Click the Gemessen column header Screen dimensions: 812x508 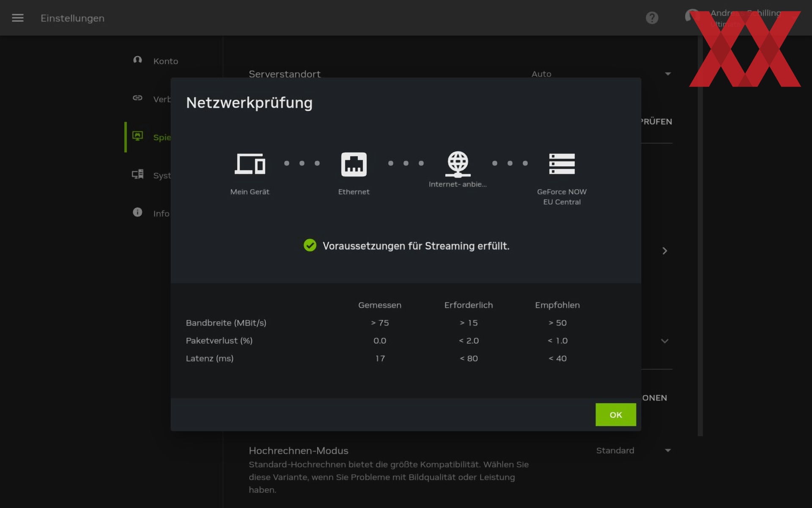[380, 305]
